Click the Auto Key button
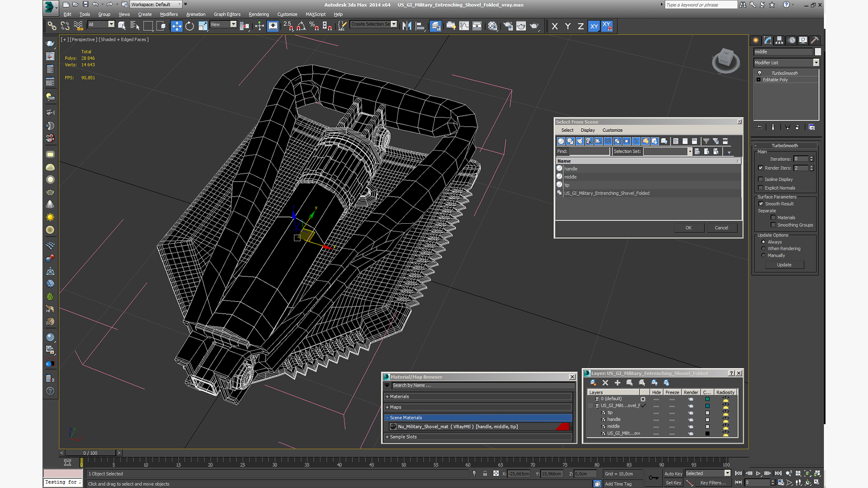 click(673, 474)
